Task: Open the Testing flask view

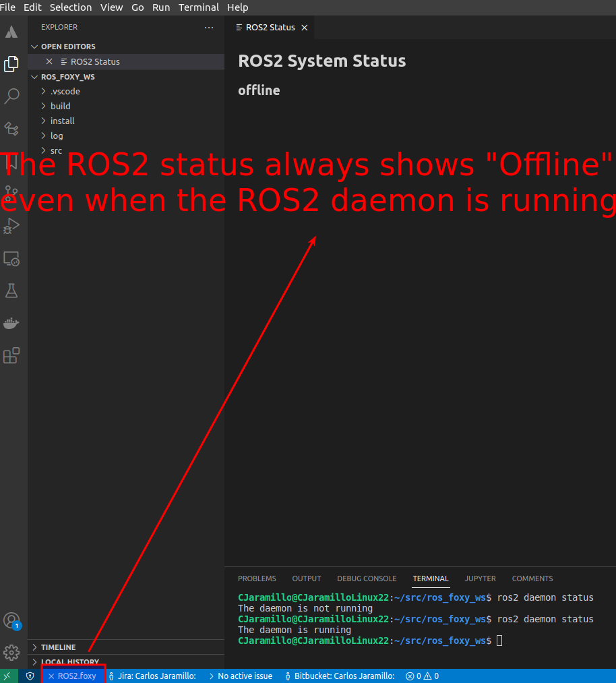Action: point(11,291)
